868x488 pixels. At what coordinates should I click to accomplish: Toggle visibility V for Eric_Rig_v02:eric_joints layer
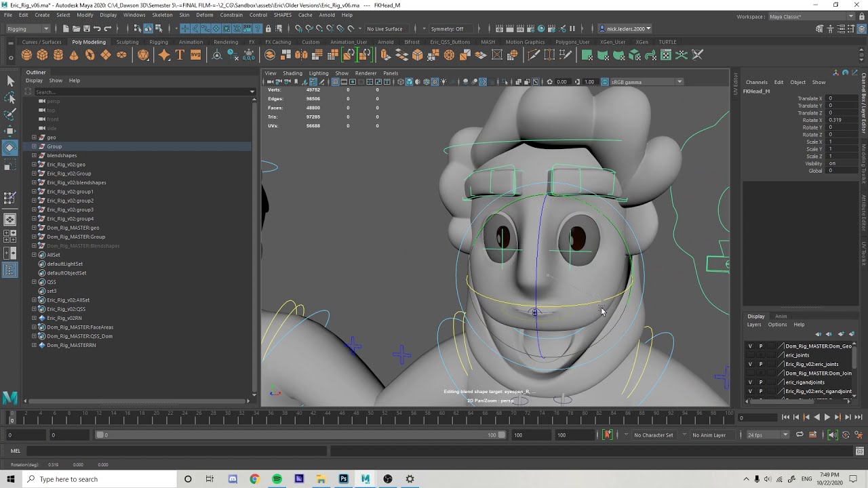750,364
